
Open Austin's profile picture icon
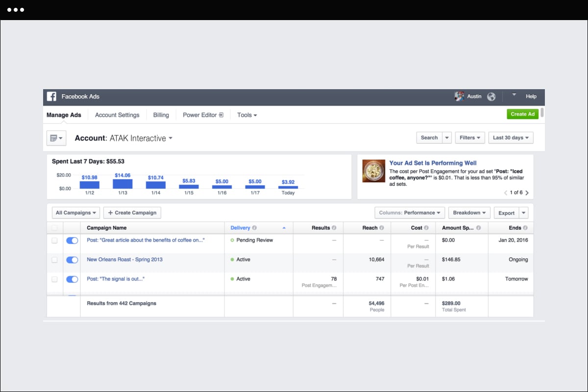(459, 97)
